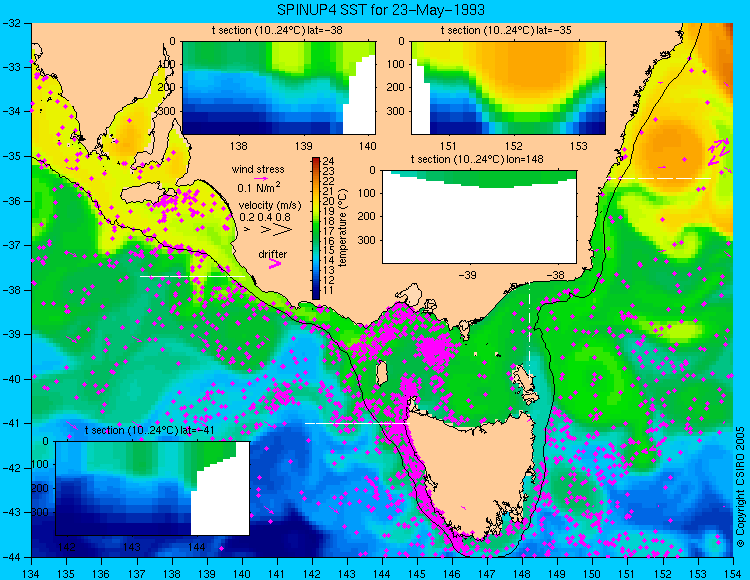Click '152' on the lat=-35 section axis
This screenshot has height=580, width=750.
tap(514, 146)
